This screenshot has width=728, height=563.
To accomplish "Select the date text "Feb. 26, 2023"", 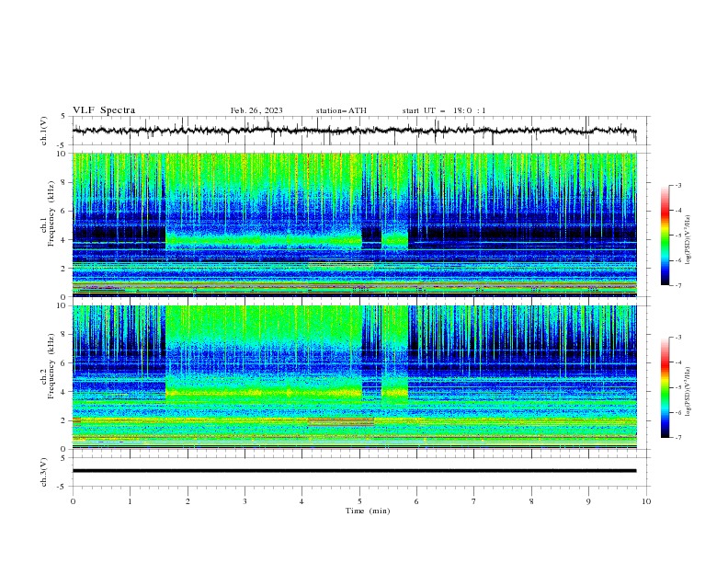I will click(x=256, y=110).
